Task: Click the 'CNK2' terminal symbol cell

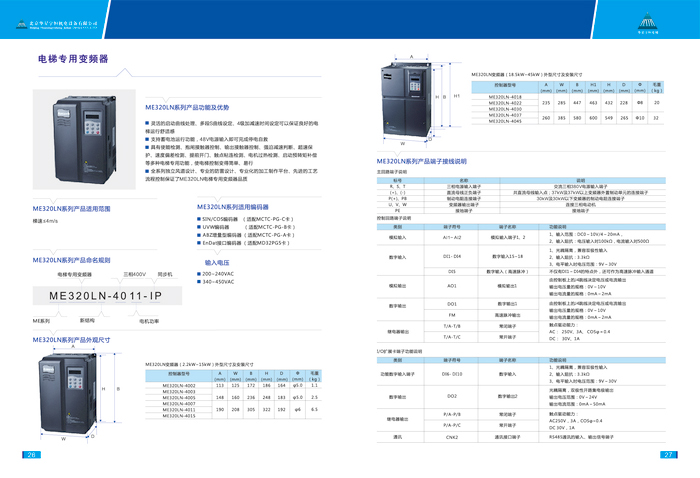Action: click(x=452, y=437)
